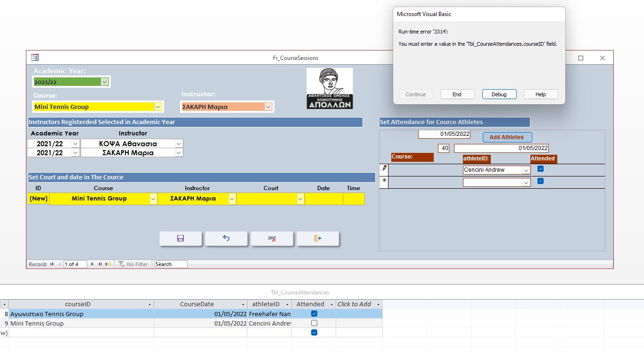Click the record number box showing 1 of 4
Screen dimensions: 644x352
tap(75, 264)
